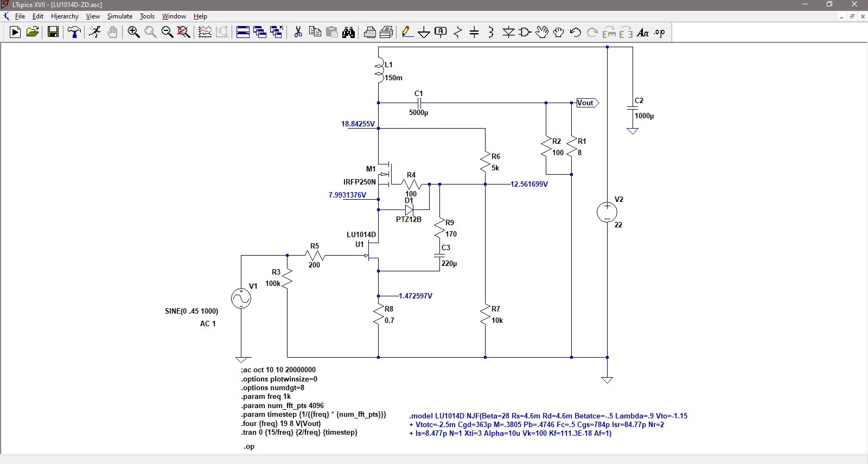Place a Ground symbol
Screen dimensions: 868x464
(x=424, y=33)
